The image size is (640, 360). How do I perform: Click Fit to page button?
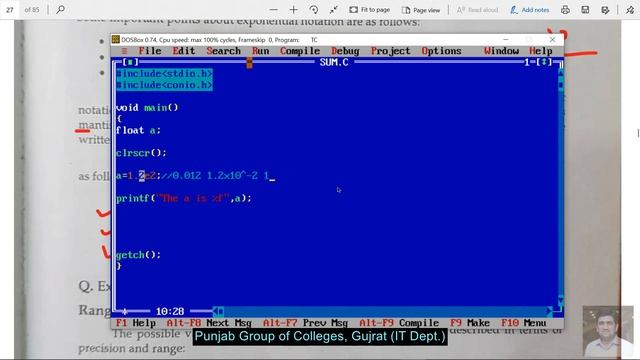(x=369, y=9)
